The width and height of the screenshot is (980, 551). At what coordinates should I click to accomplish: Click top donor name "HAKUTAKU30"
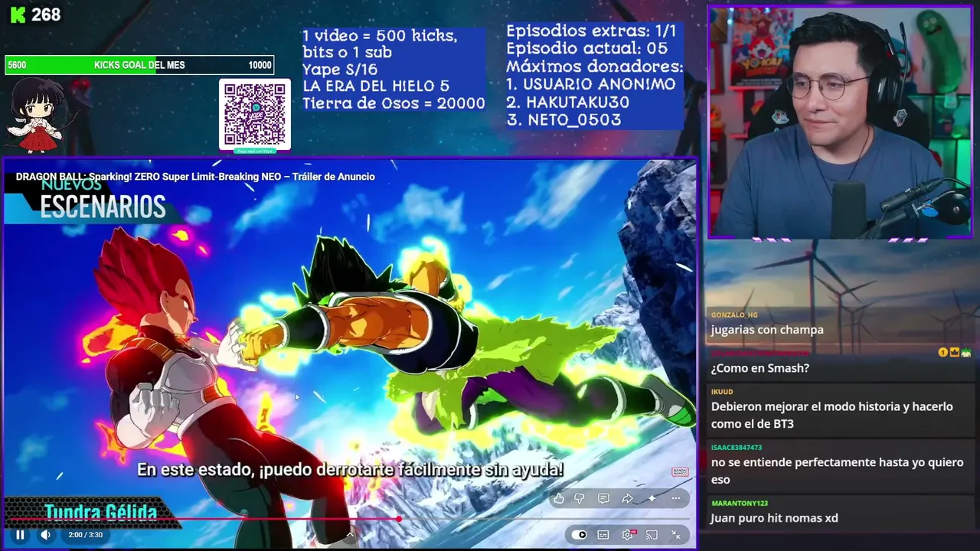click(577, 103)
